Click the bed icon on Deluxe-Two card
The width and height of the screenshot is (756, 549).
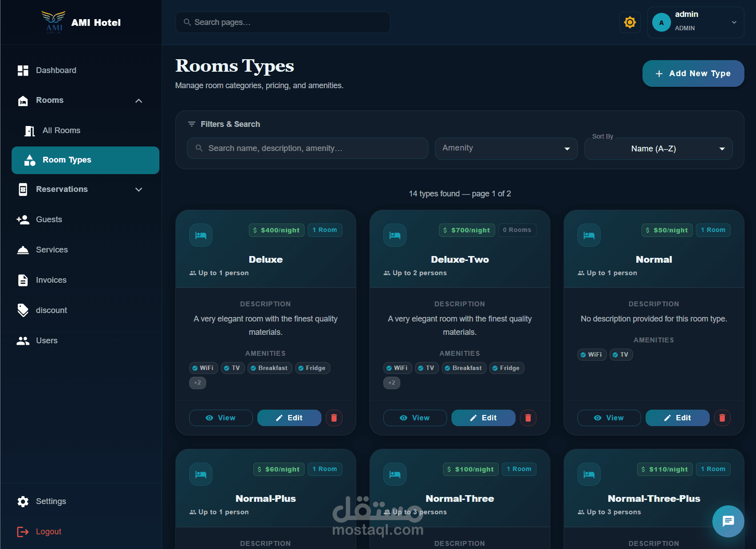(395, 235)
